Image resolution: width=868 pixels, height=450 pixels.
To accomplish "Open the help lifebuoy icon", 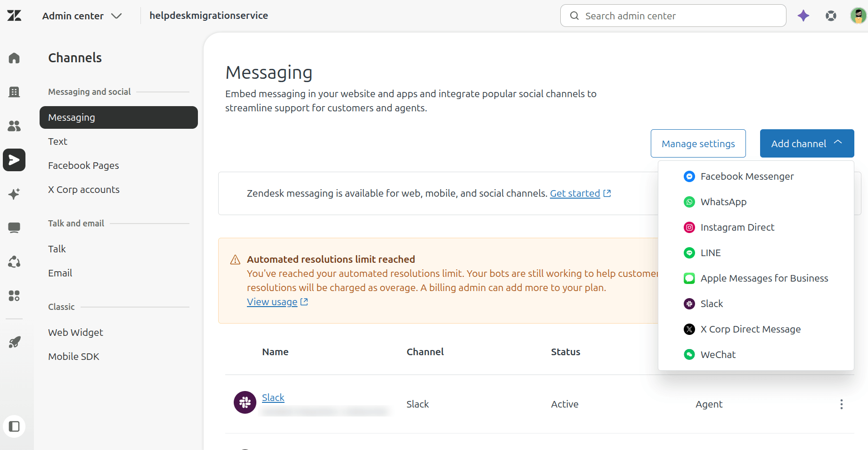I will tap(831, 16).
